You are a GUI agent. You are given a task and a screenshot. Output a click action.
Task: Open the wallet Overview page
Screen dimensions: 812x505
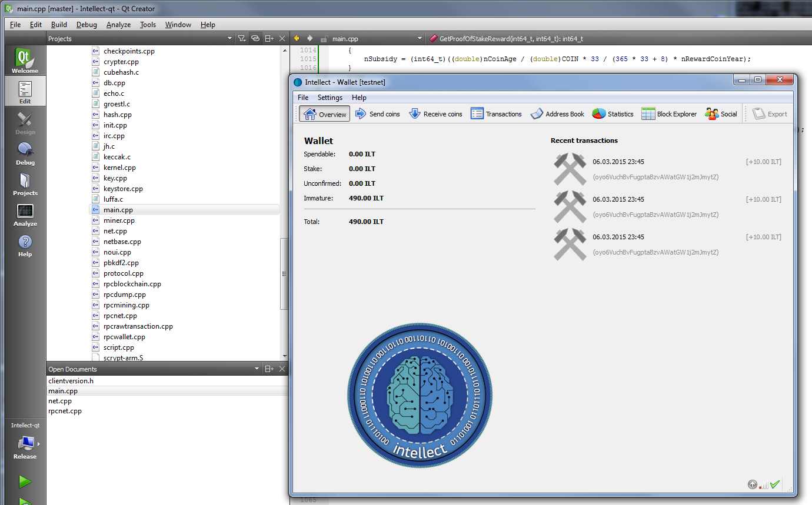pos(325,114)
